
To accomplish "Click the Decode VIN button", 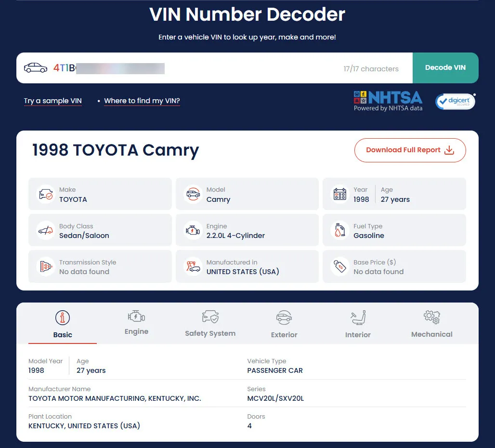I will [x=445, y=67].
